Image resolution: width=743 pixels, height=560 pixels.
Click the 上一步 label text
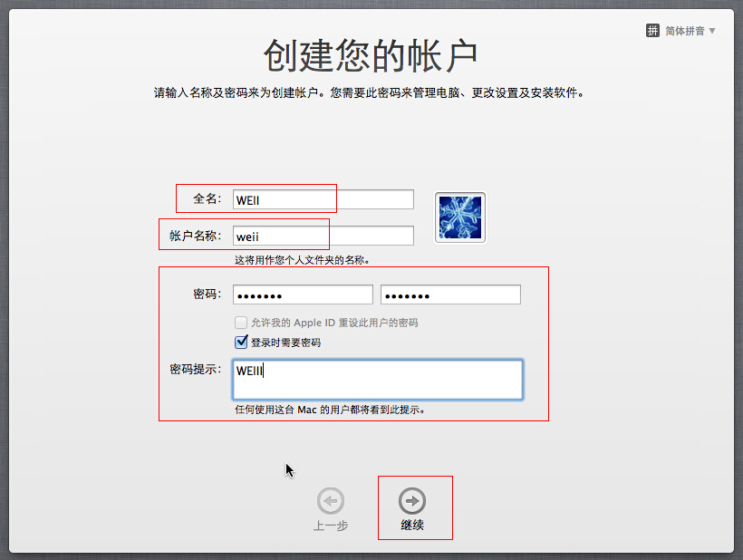pos(331,526)
